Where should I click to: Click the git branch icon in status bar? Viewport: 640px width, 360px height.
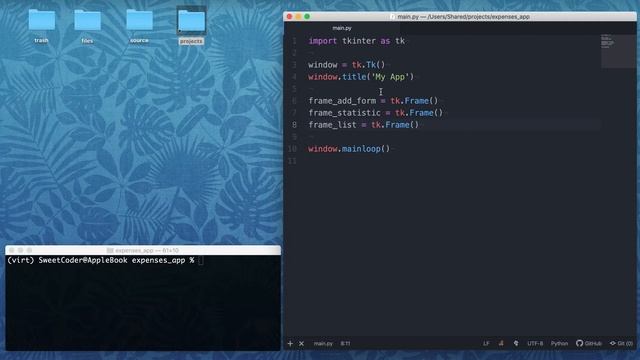click(501, 343)
